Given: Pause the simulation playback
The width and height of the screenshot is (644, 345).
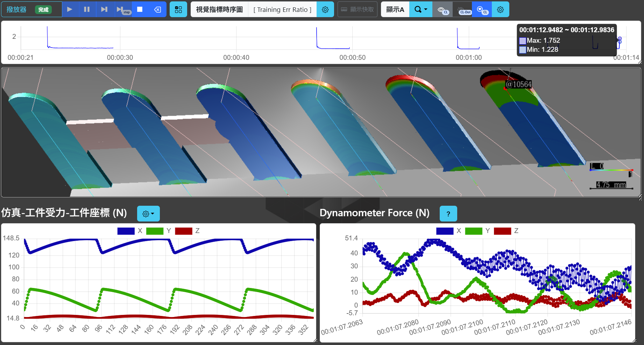Looking at the screenshot, I should (87, 9).
